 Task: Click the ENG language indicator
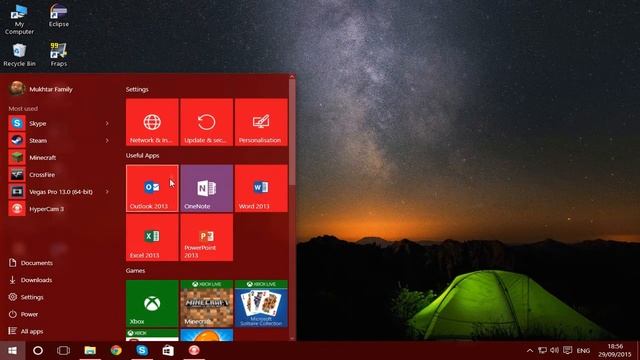(583, 351)
